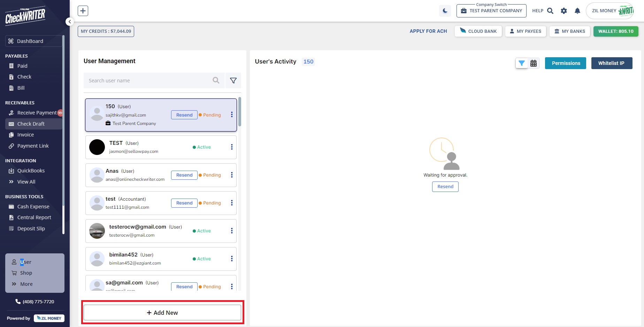Open settings gear icon
Screen dimensions: 644x327
click(x=564, y=11)
